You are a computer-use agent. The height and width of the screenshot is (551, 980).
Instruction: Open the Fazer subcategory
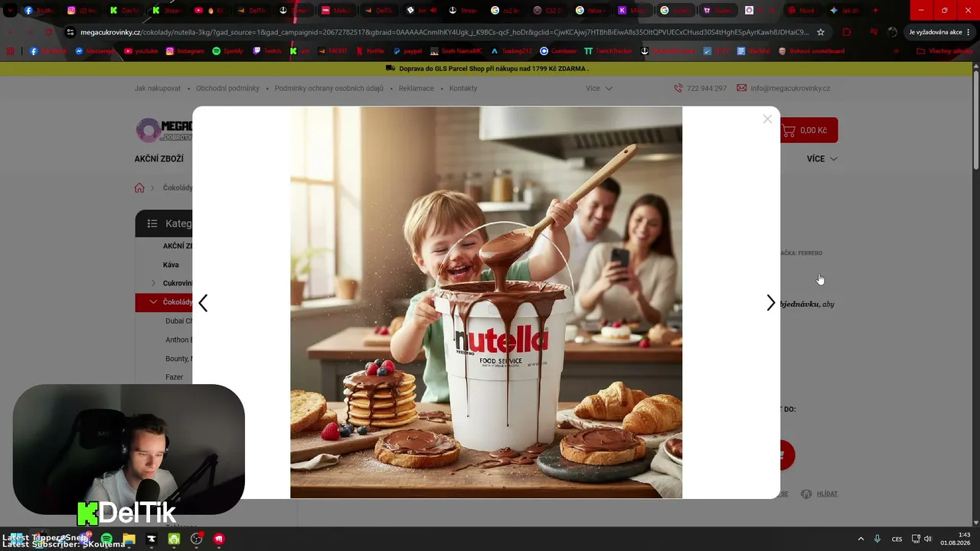(x=175, y=377)
